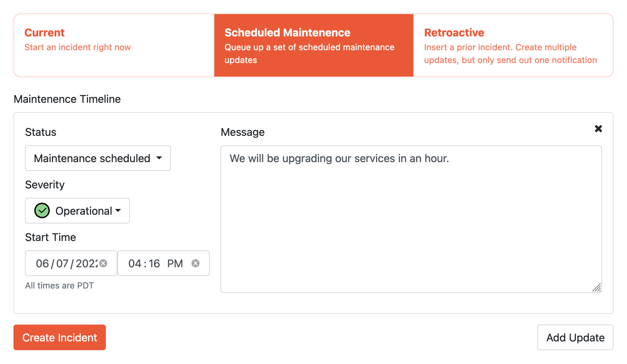The image size is (627, 364).
Task: Expand the Operational severity dropdown
Action: (77, 211)
